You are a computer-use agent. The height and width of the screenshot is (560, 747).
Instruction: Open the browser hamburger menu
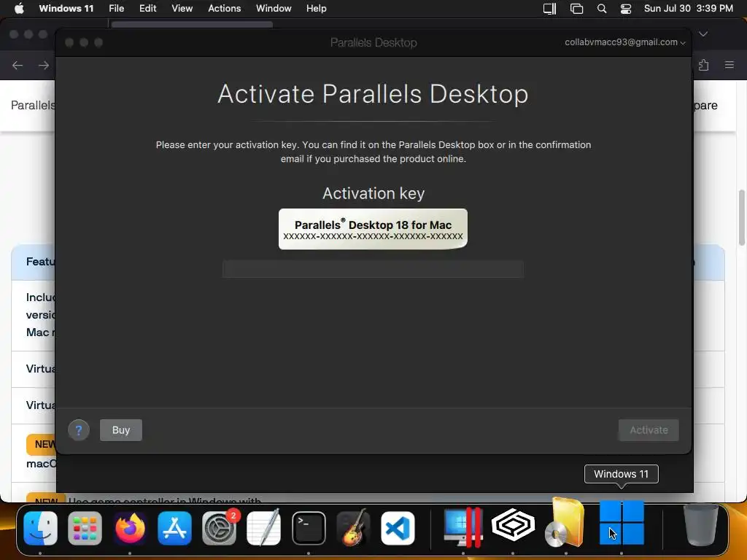coord(729,65)
